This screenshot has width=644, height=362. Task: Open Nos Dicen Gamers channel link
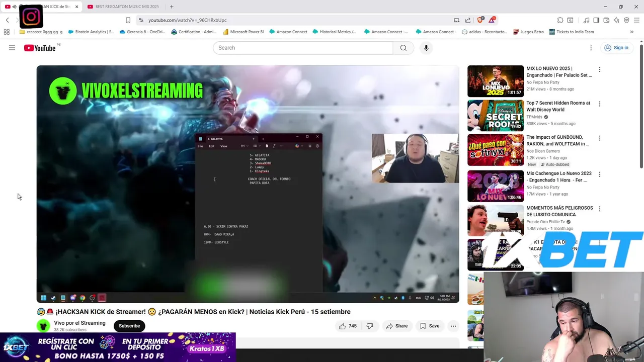(543, 151)
